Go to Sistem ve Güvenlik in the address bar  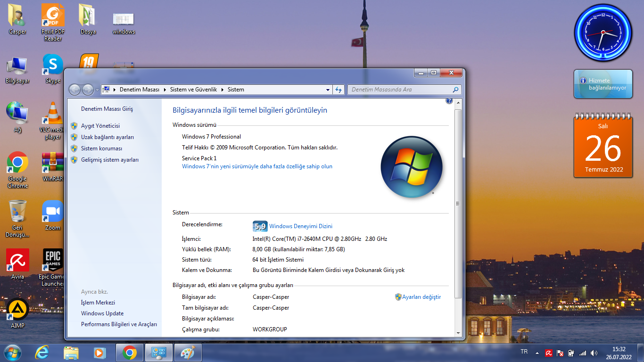194,90
